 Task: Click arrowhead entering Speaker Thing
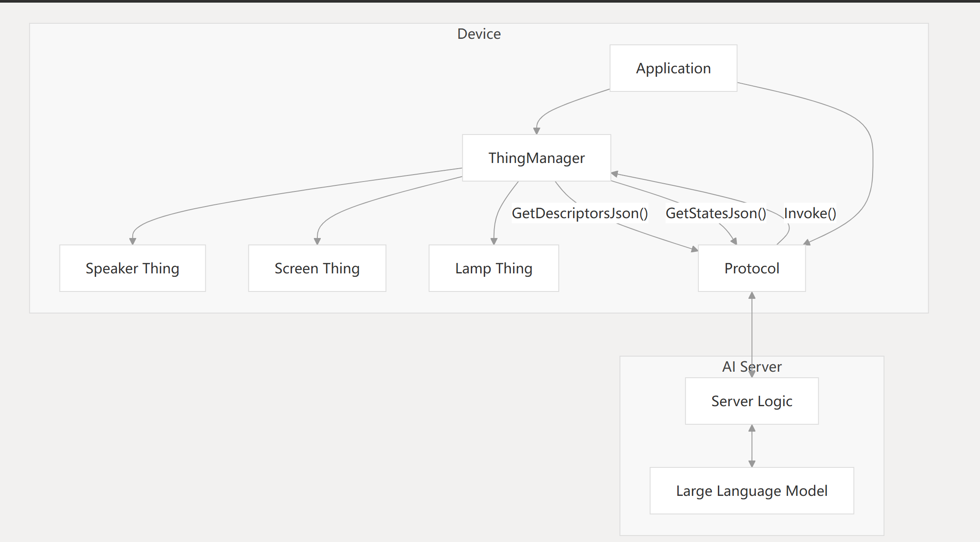[x=133, y=241]
